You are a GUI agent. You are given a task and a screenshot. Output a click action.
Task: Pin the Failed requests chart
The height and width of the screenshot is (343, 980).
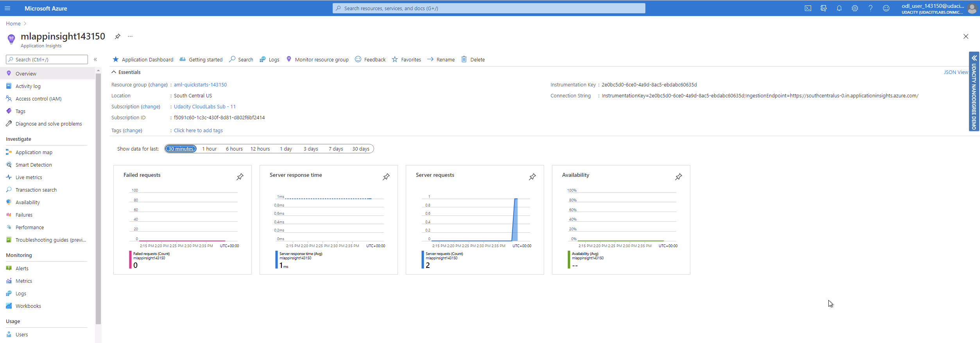(x=240, y=177)
